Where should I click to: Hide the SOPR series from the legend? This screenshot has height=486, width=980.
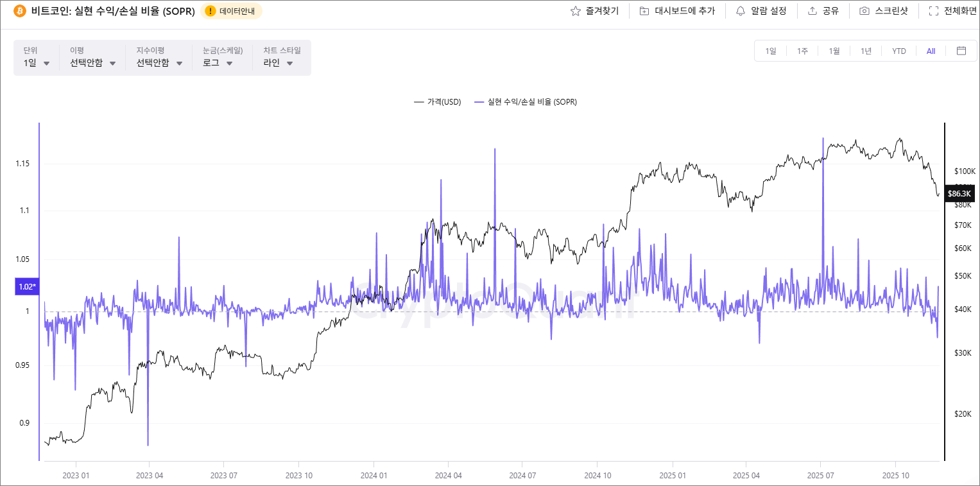click(x=526, y=101)
